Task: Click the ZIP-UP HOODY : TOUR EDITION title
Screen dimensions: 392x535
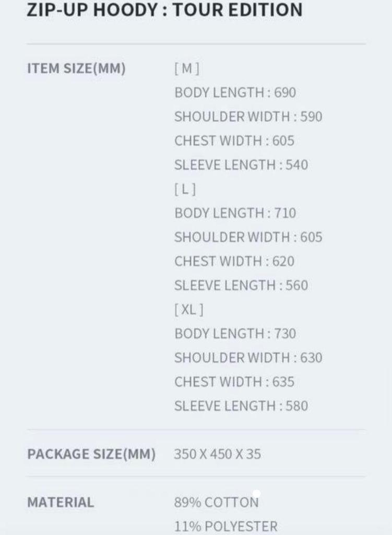Action: 164,10
